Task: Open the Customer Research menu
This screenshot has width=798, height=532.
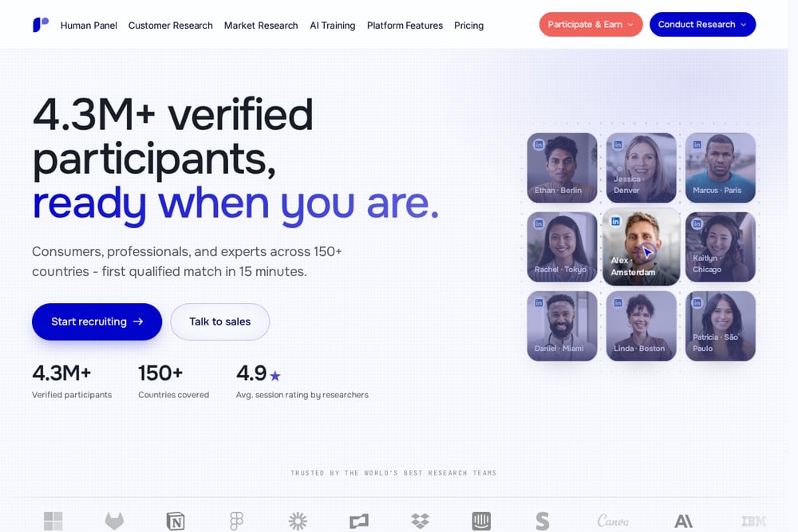Action: (171, 26)
